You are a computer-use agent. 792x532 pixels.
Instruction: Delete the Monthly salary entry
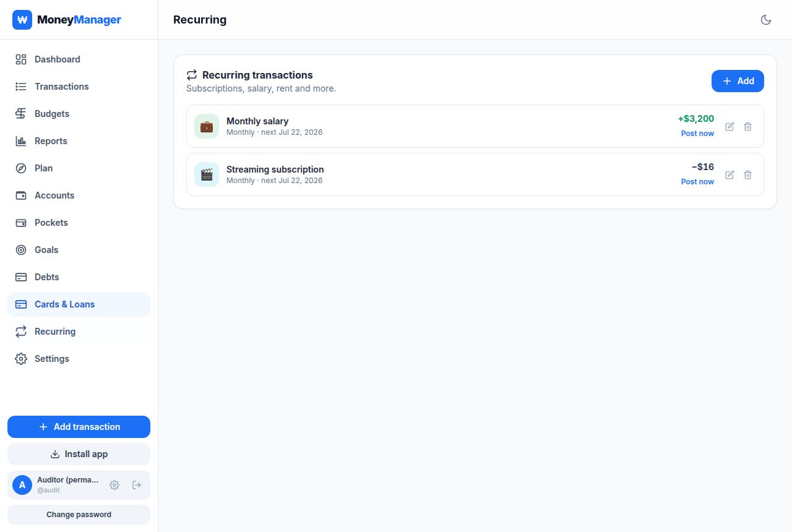coord(747,126)
